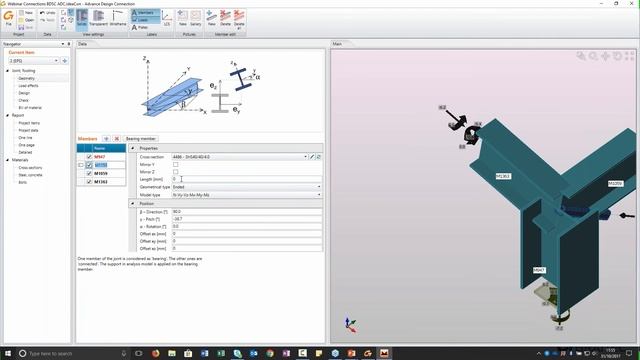Click the Open project button
The height and width of the screenshot is (360, 640).
(26, 20)
